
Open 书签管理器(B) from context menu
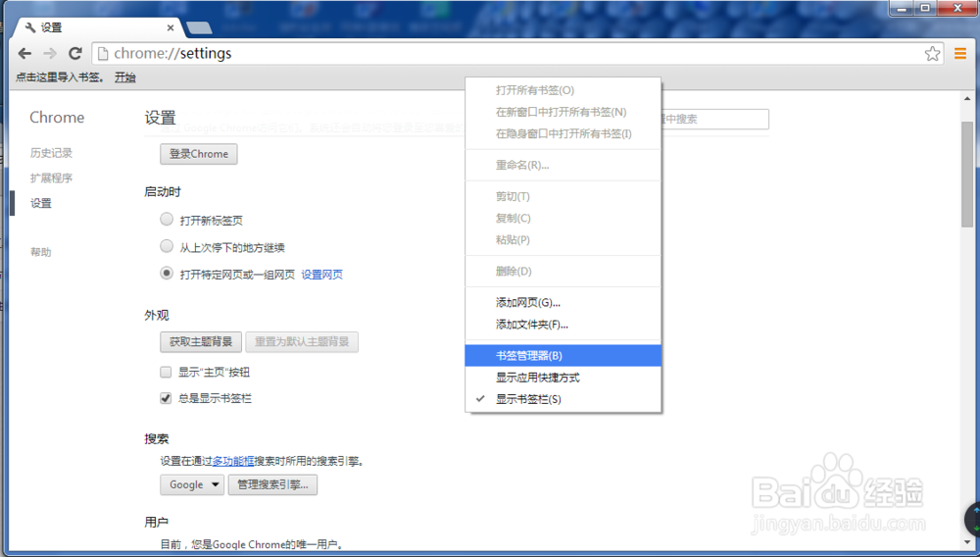tap(563, 356)
